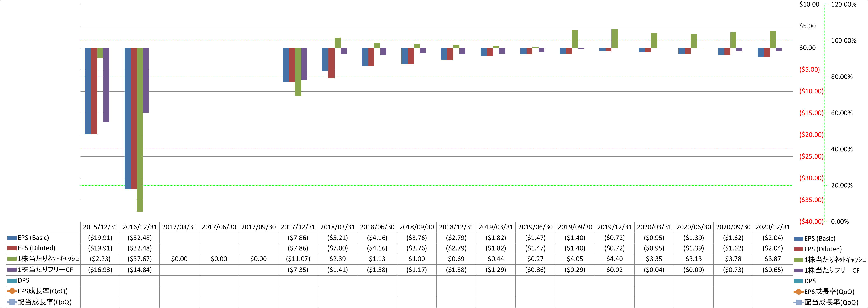Screen dimensions: 868x308
Task: Click the 2019/12/31 column header
Action: coord(615,227)
